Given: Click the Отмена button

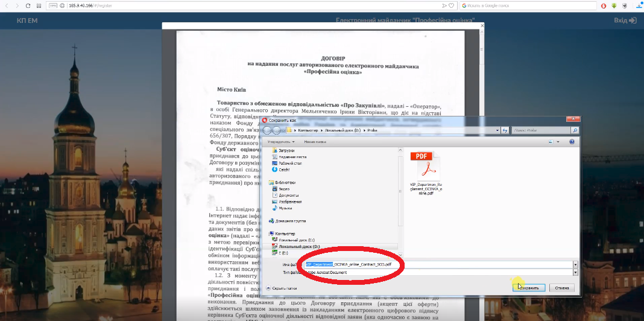Looking at the screenshot, I should (x=563, y=288).
